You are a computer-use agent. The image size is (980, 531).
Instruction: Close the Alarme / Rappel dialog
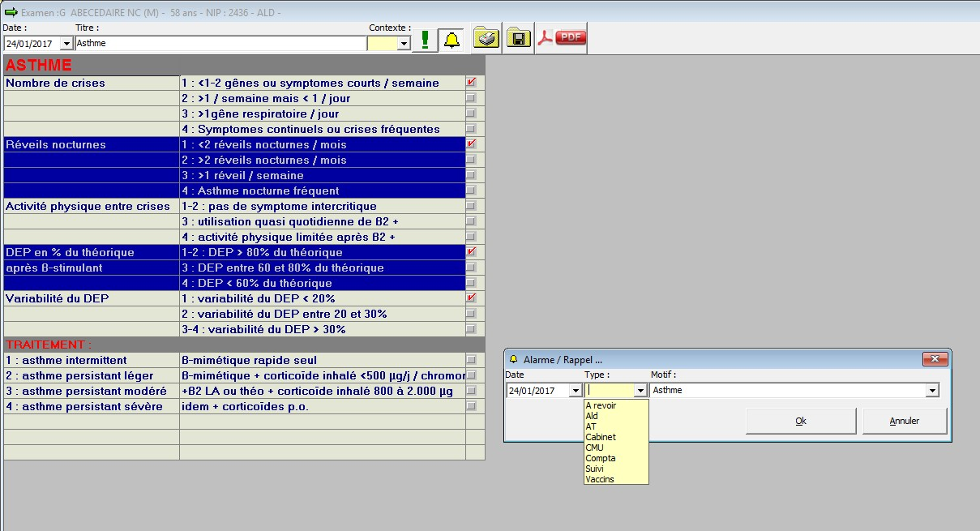point(935,359)
